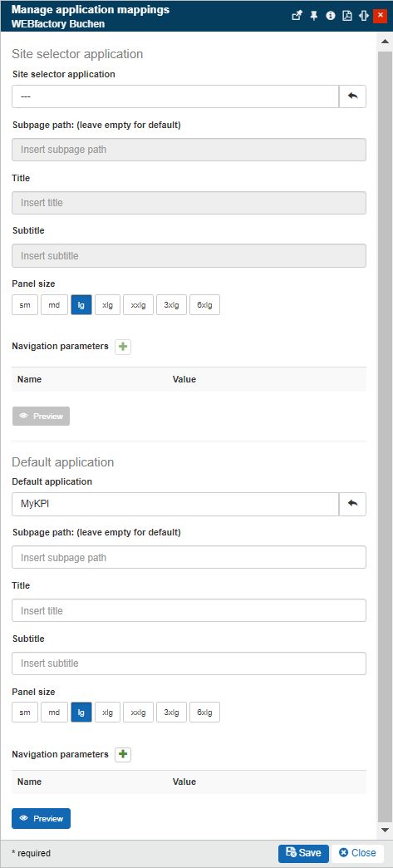Click the 'WEBfactory Buchen' subtitle text
Screen dimensions: 393x868
coord(57,24)
